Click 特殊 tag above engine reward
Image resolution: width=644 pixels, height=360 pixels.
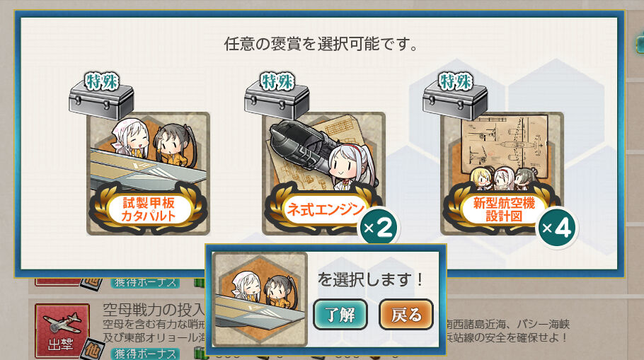277,81
